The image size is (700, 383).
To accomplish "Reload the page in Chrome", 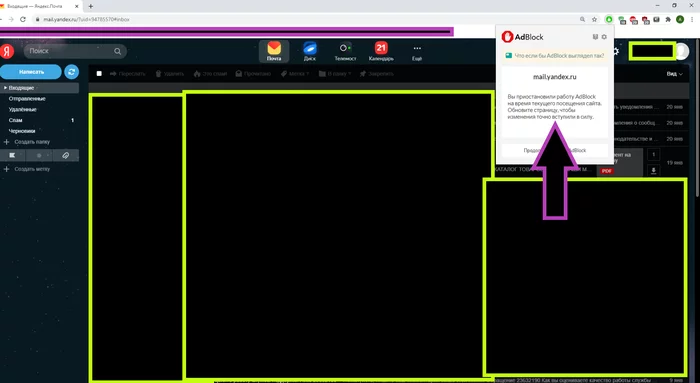I will [x=23, y=19].
